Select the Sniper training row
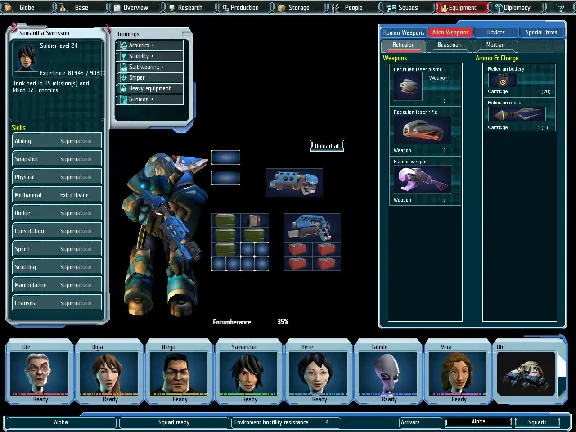This screenshot has width=576, height=432. tap(150, 78)
